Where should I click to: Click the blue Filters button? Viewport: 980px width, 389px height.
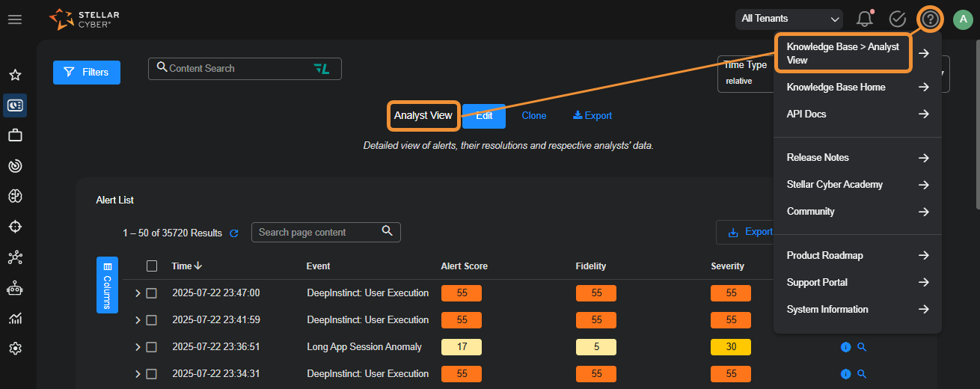point(87,73)
